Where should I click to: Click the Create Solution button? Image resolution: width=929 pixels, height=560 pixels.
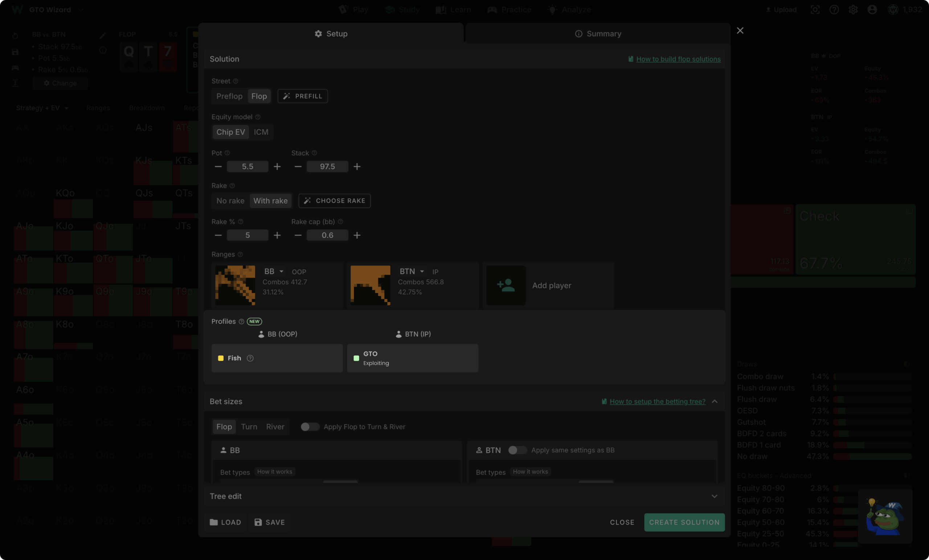(684, 522)
